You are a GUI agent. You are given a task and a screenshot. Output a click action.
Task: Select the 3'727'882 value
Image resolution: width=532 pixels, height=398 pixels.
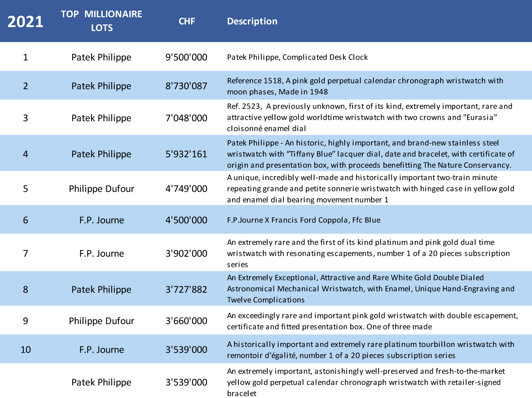point(186,289)
